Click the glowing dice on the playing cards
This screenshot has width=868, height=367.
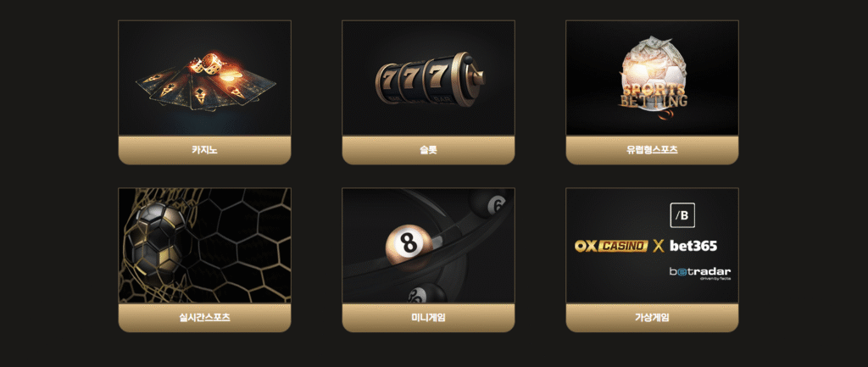click(209, 64)
